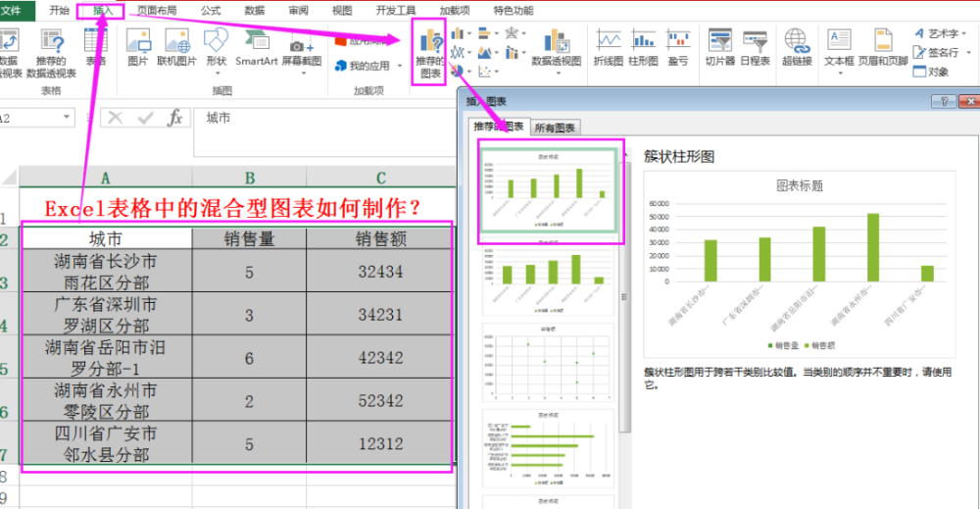Insert a bar chart from the chart gallery
The image size is (980, 509).
(484, 33)
